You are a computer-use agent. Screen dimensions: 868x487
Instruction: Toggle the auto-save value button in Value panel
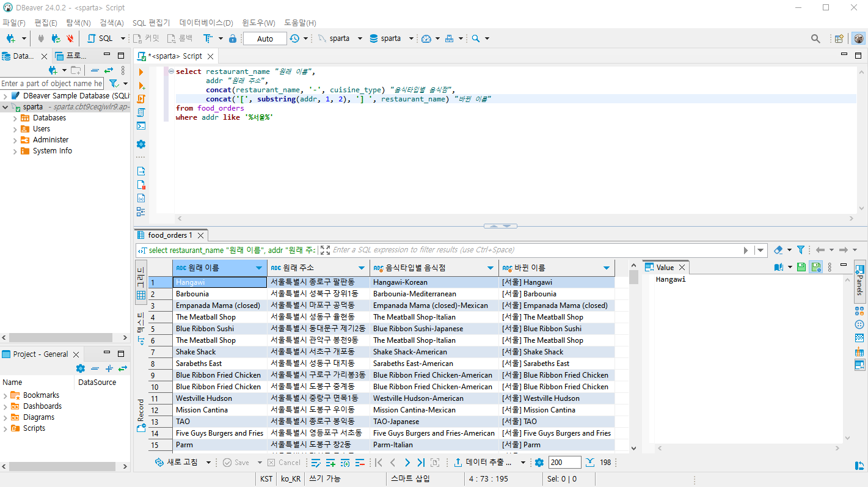(815, 267)
